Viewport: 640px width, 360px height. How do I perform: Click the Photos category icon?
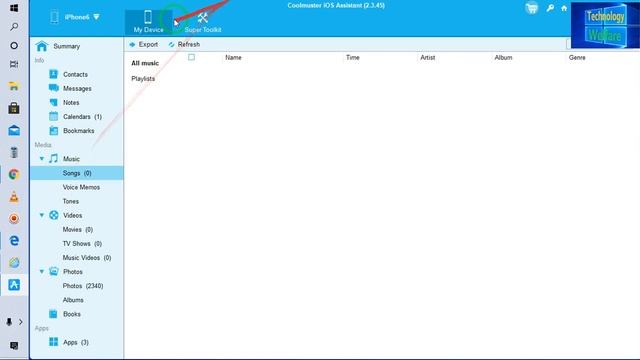pyautogui.click(x=53, y=271)
